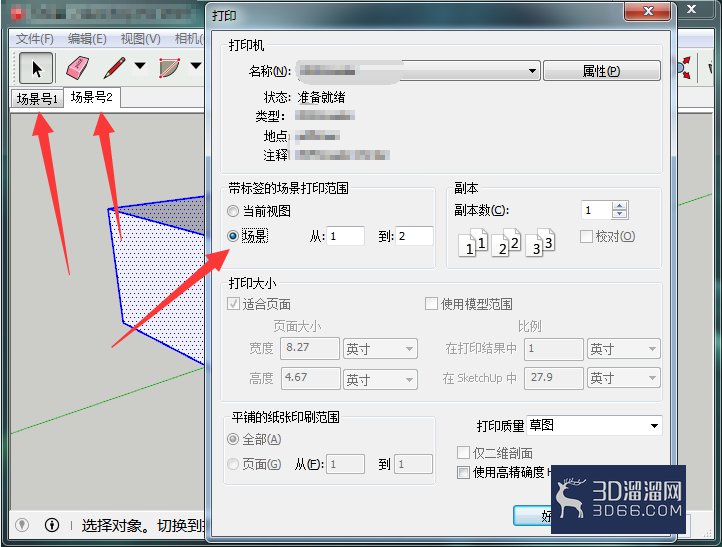Screen dimensions: 722x547
Task: Decrease the copies count stepper
Action: [x=619, y=215]
